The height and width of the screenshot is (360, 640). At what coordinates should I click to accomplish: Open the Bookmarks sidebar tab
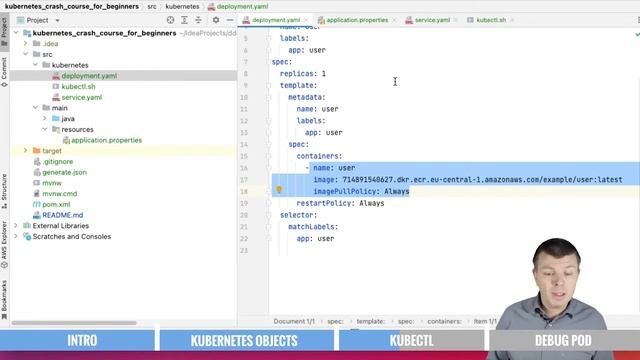4,299
